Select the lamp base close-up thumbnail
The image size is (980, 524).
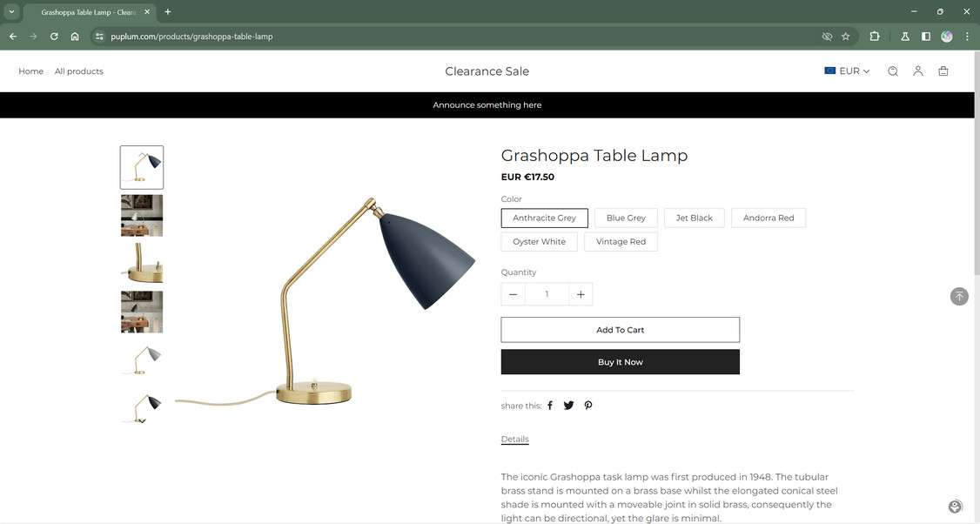point(142,263)
